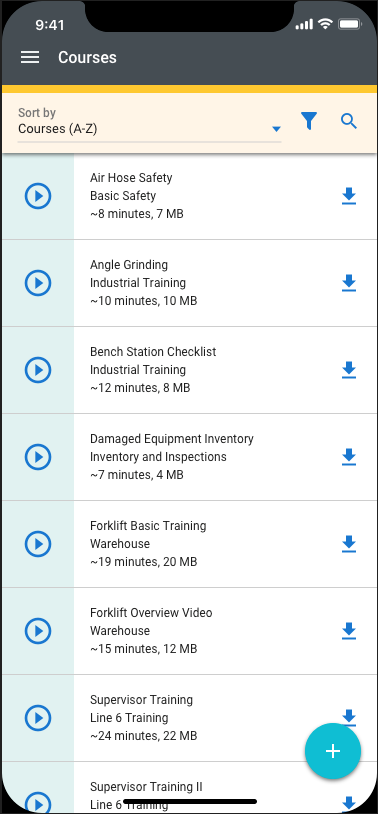Viewport: 378px width, 814px height.
Task: Select the Courses (A-Z) sort field
Action: coord(150,124)
